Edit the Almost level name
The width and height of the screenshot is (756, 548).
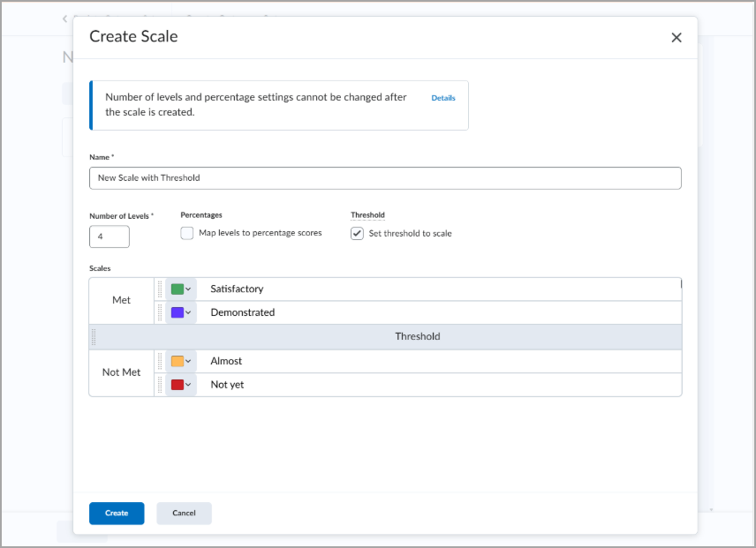226,361
